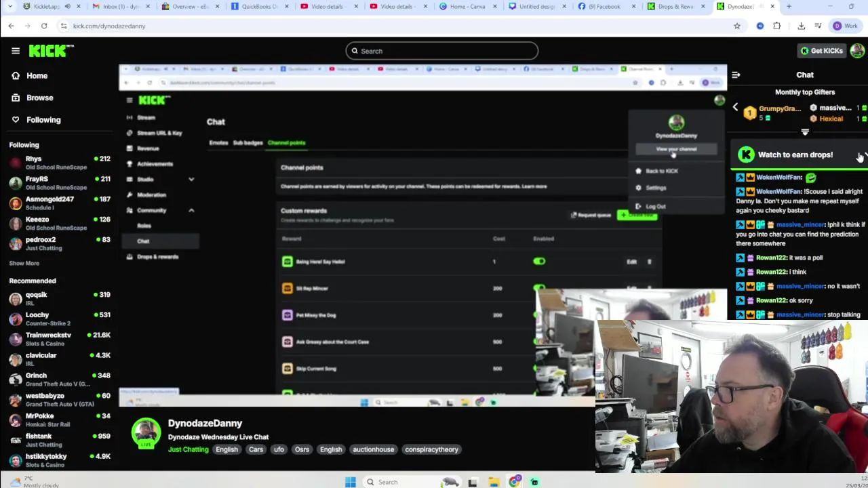Click the auctionhouse tag
The width and height of the screenshot is (868, 488).
(x=373, y=450)
